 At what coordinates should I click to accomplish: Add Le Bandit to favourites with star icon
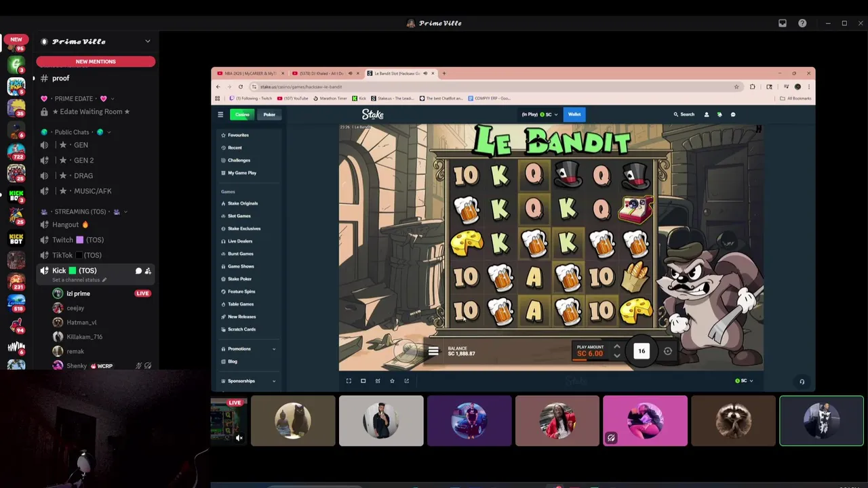392,381
